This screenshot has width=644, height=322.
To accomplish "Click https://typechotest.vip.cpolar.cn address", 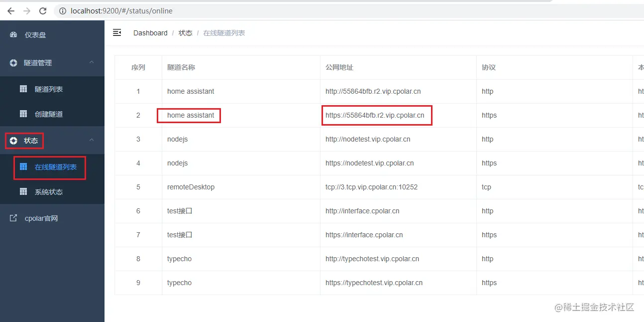I will [374, 283].
